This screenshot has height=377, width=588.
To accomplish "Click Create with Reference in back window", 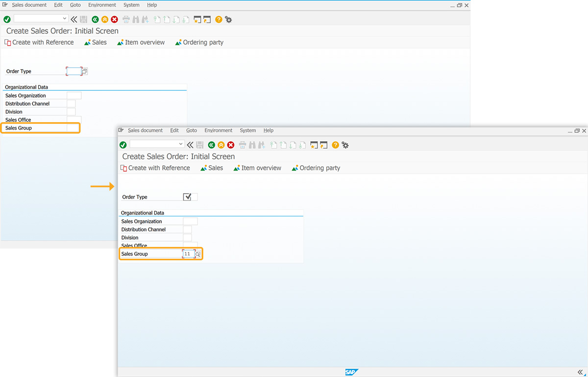I will [x=39, y=43].
